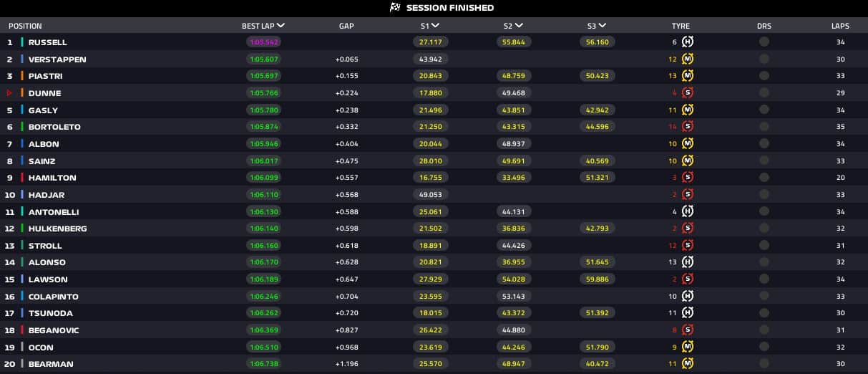The height and width of the screenshot is (374, 868).
Task: Click Ocon's DRS indicator dot
Action: point(764,347)
